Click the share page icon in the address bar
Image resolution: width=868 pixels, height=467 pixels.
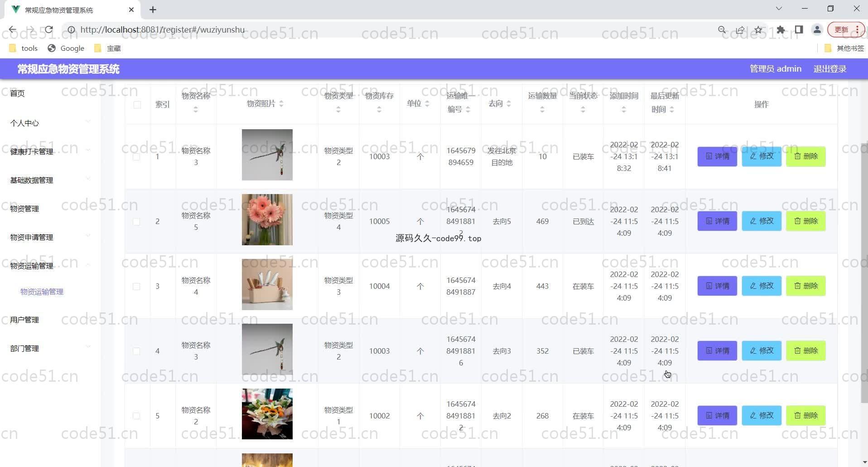pyautogui.click(x=740, y=30)
